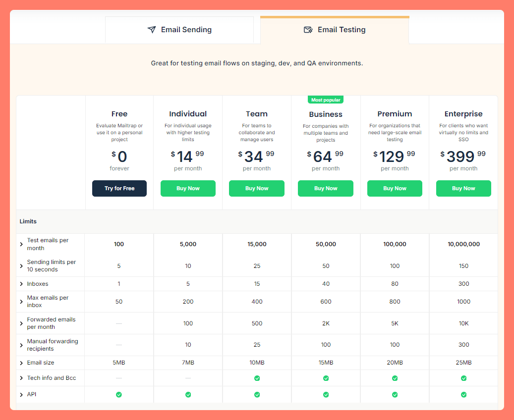This screenshot has height=420, width=514.
Task: Click the 5,000 test emails value
Action: pos(188,244)
